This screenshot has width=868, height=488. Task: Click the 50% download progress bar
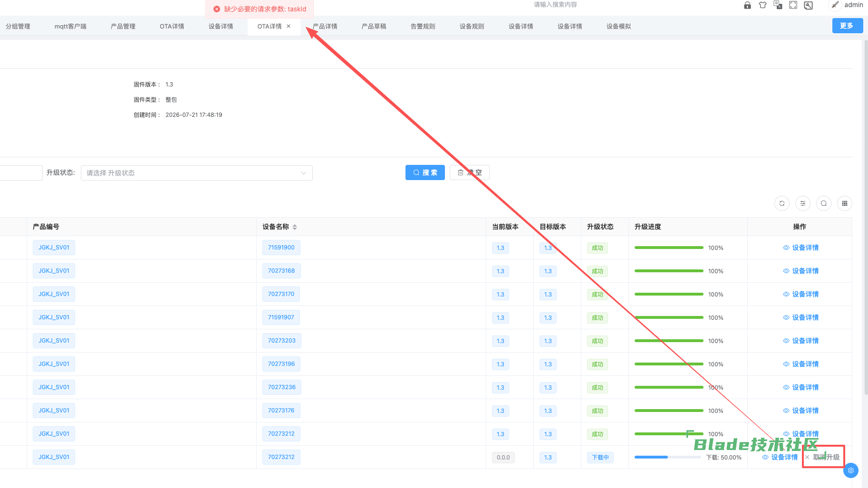(668, 457)
